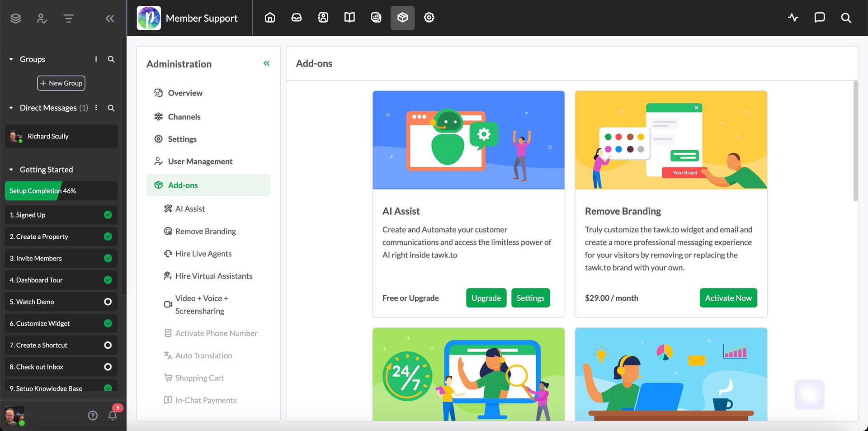Collapse the Administration panel chevron
The image size is (868, 431).
267,63
